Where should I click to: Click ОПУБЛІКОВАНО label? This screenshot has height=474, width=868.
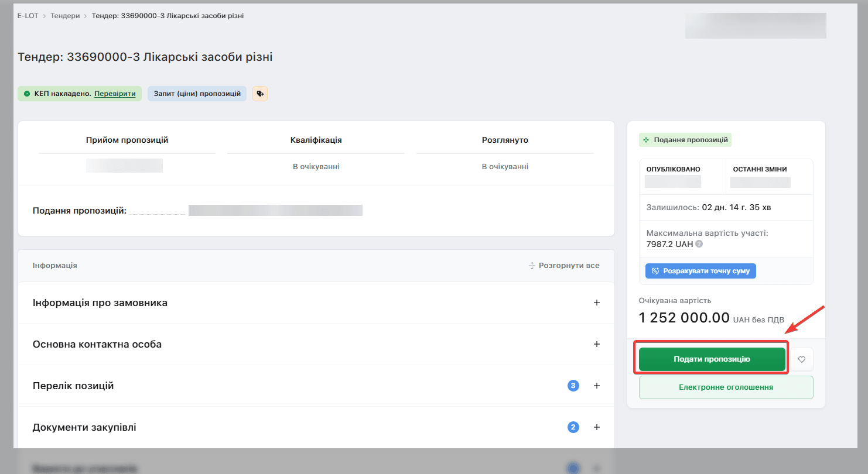[673, 169]
